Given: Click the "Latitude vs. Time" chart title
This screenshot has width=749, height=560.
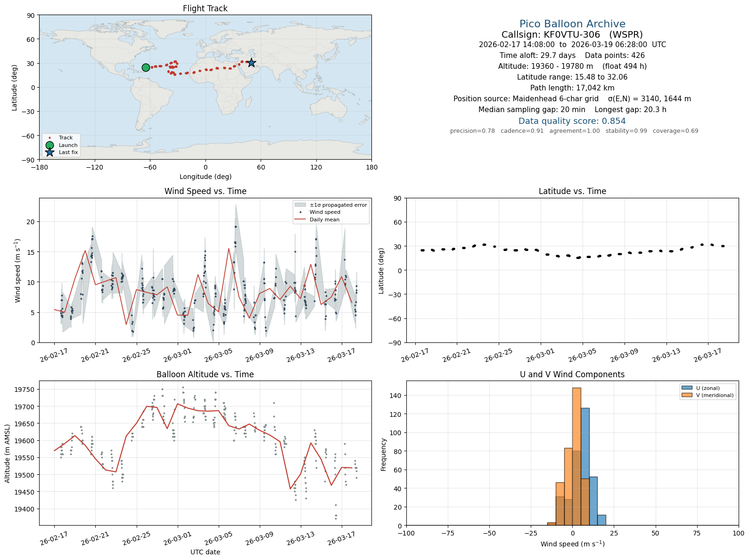Looking at the screenshot, I should [x=572, y=191].
